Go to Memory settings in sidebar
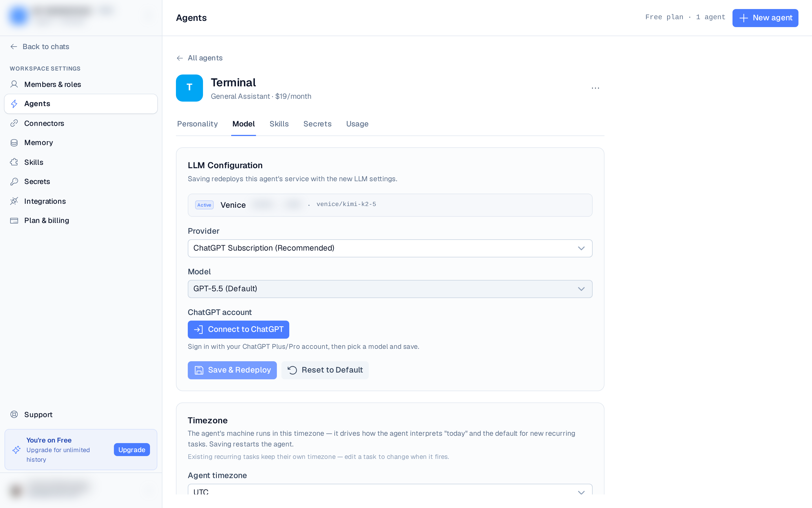Screen dimensions: 812x508 (81, 143)
